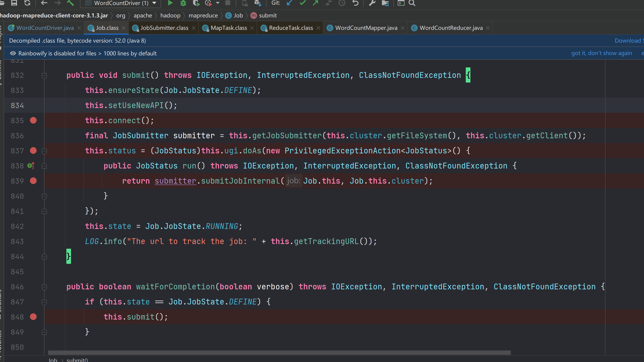
Task: Click Rollback undo arrow icon
Action: pyautogui.click(x=355, y=3)
